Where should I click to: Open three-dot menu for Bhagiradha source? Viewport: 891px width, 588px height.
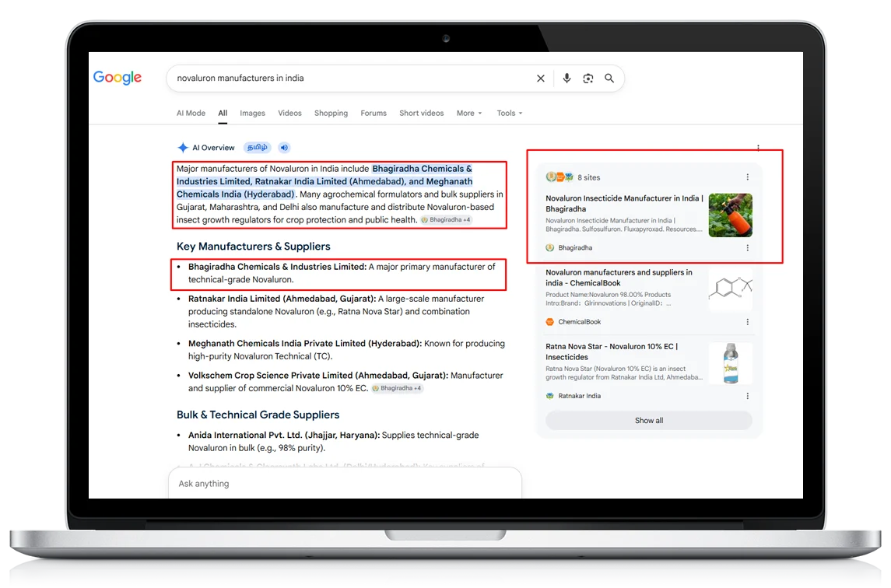click(747, 247)
